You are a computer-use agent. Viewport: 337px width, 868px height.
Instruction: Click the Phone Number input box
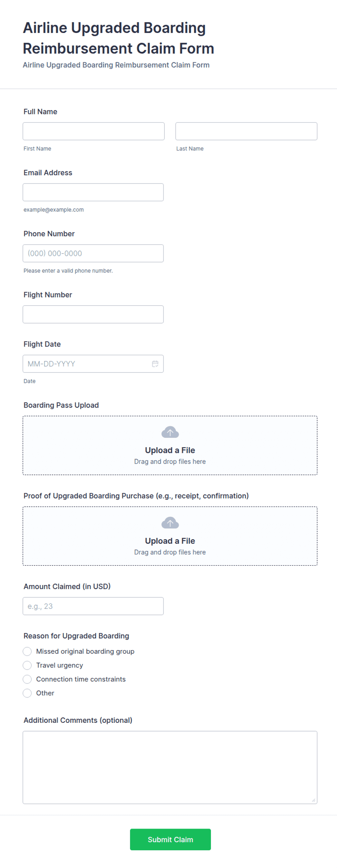(x=93, y=253)
